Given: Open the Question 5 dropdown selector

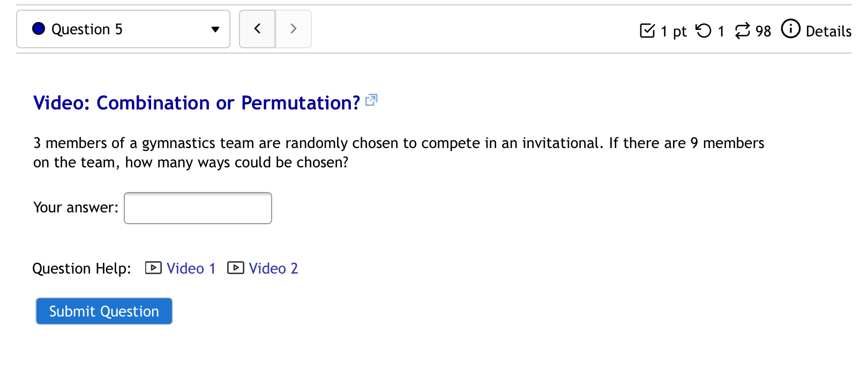Looking at the screenshot, I should (123, 29).
